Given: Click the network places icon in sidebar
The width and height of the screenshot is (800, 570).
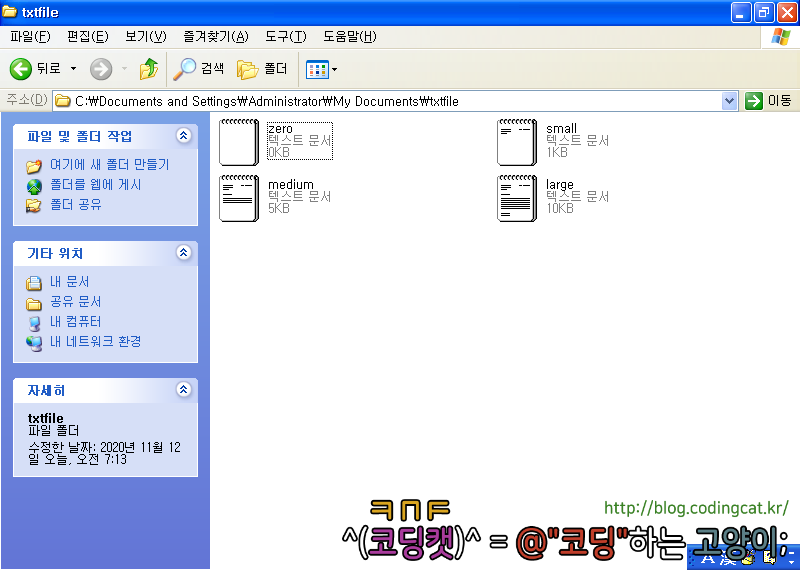Looking at the screenshot, I should tap(34, 343).
